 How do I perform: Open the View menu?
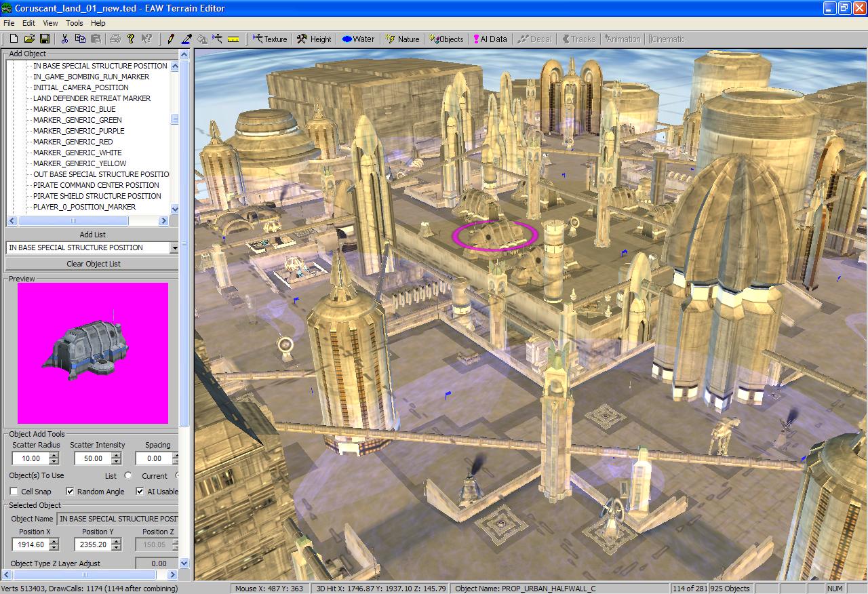[x=50, y=23]
